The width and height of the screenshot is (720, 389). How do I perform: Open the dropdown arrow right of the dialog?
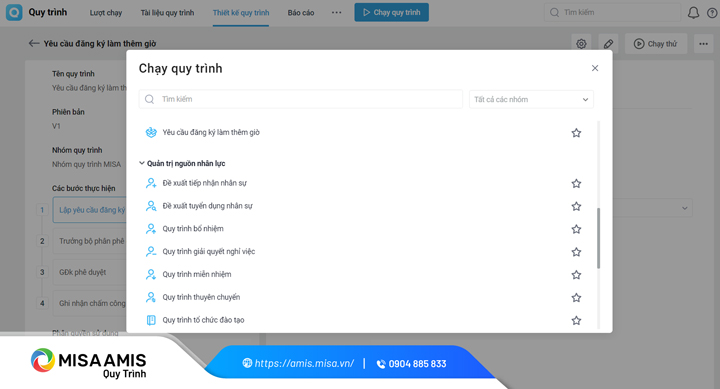[684, 208]
